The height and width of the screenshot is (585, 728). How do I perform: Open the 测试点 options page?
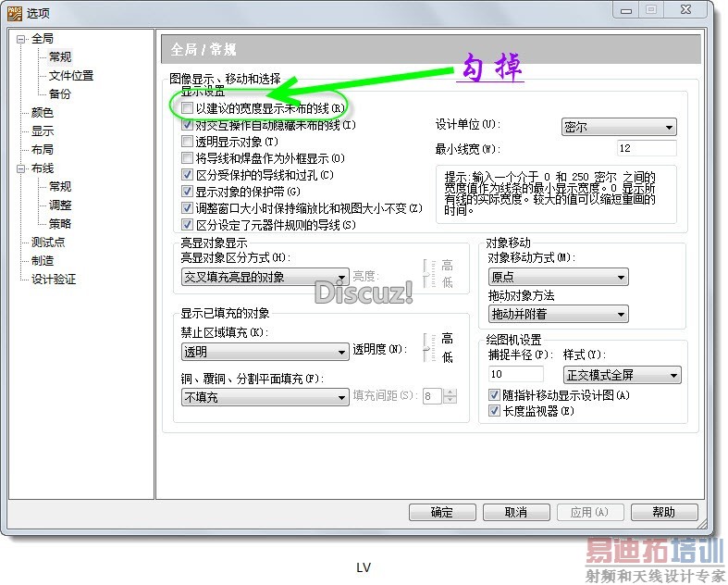pos(48,243)
